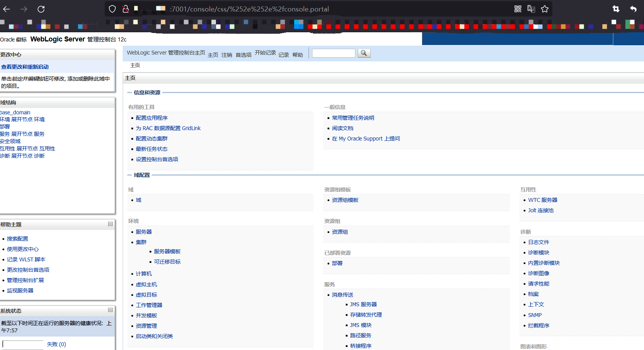Click the translate page icon
This screenshot has width=644, height=350.
click(x=531, y=9)
